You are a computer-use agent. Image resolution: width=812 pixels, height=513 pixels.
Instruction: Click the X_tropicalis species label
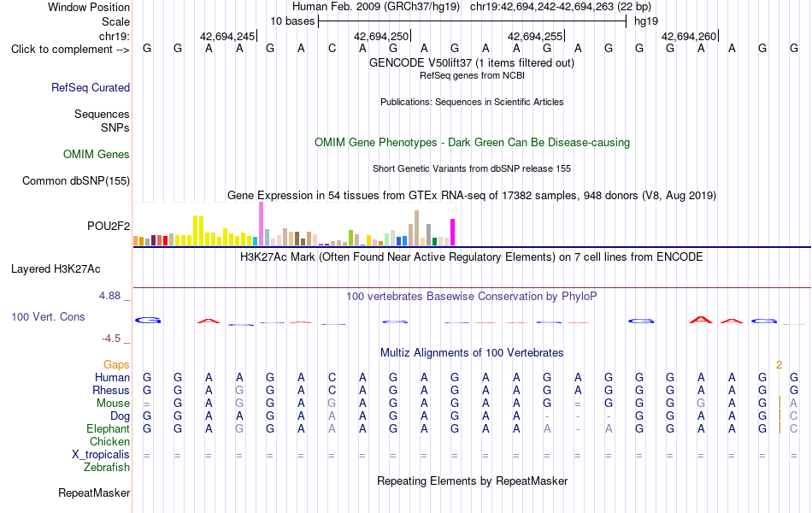(101, 455)
